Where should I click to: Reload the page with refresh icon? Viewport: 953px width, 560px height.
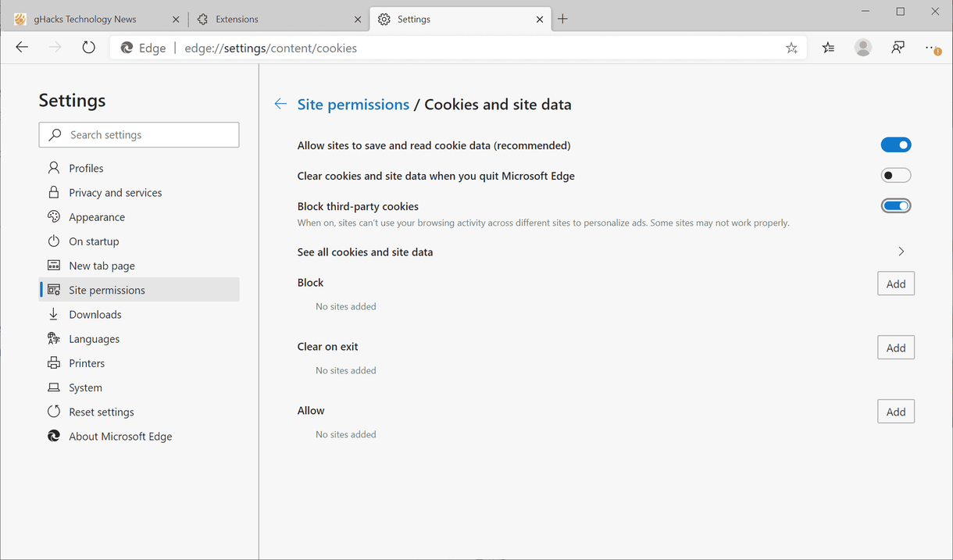[88, 48]
